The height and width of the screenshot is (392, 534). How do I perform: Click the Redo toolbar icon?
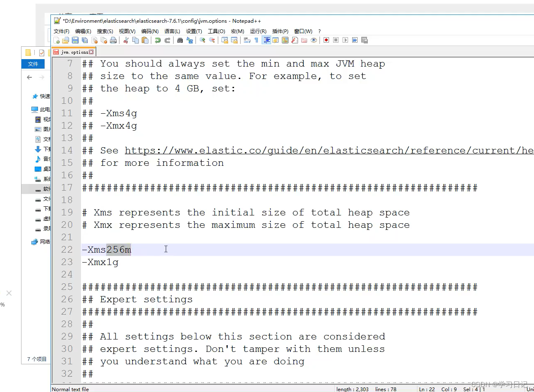pyautogui.click(x=167, y=40)
